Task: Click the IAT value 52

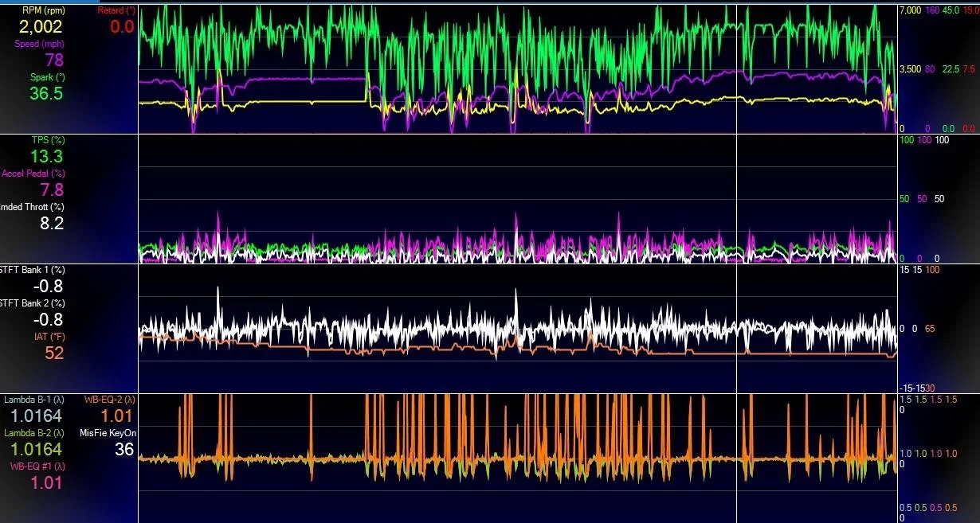Action: [x=54, y=353]
